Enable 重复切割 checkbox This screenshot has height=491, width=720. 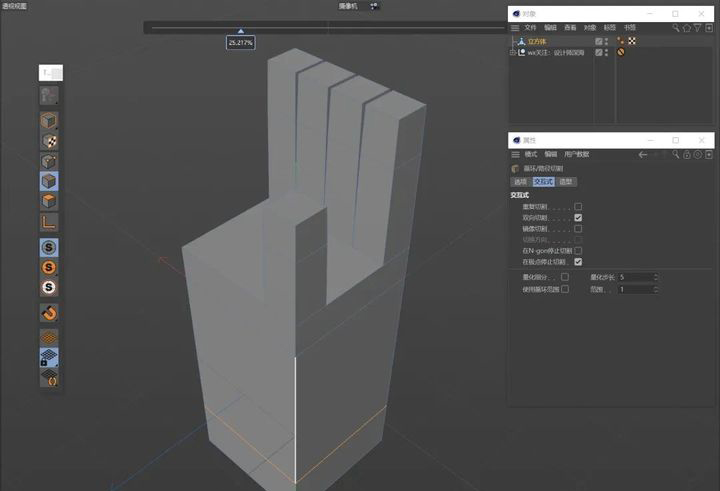578,207
